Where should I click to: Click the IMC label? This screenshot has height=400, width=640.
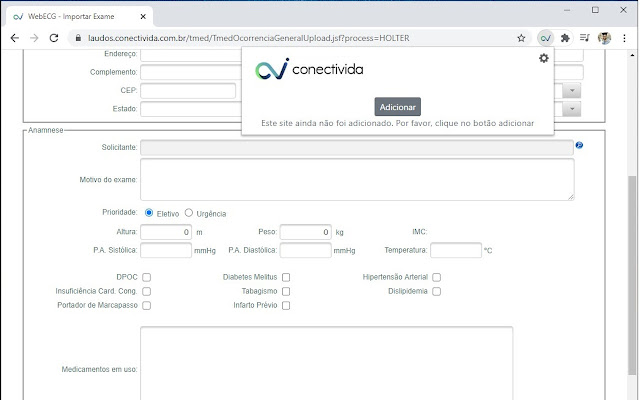(x=420, y=232)
